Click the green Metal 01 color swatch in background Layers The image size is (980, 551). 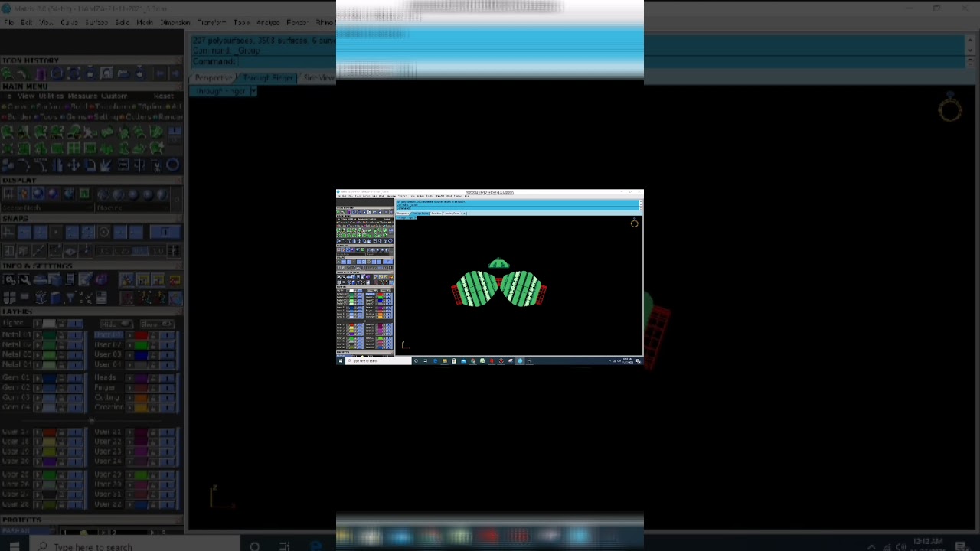point(50,334)
